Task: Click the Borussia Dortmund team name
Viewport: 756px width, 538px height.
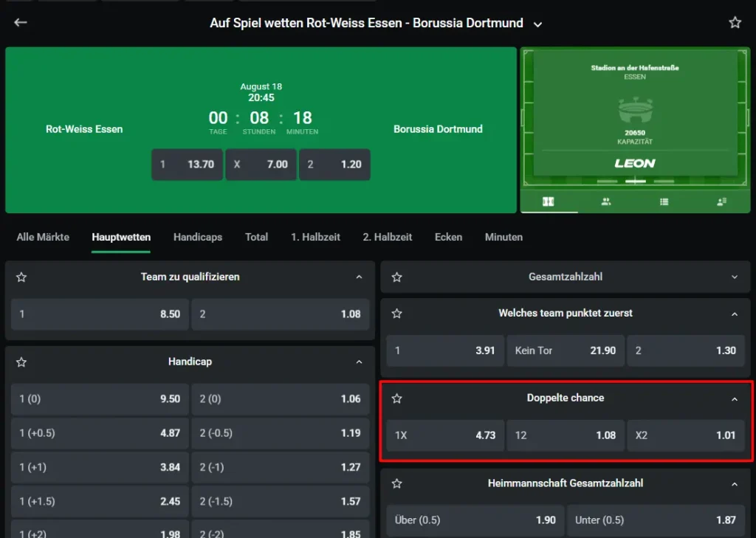Action: click(x=438, y=129)
